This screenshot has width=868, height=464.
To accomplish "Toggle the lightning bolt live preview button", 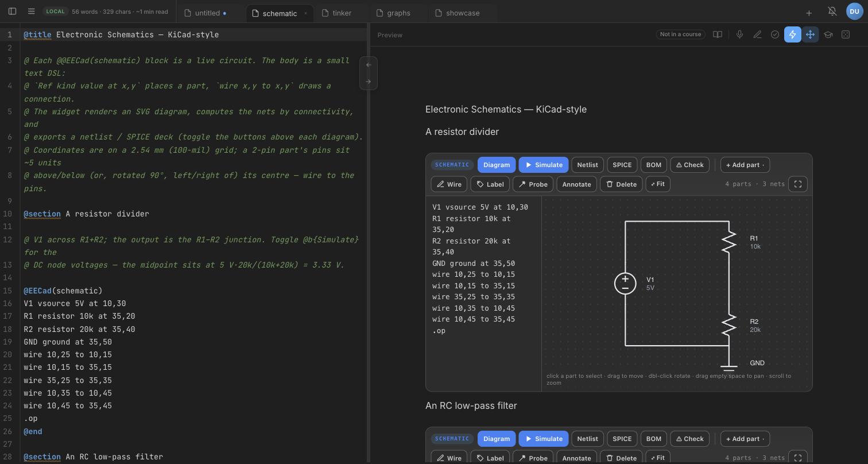I will [793, 34].
